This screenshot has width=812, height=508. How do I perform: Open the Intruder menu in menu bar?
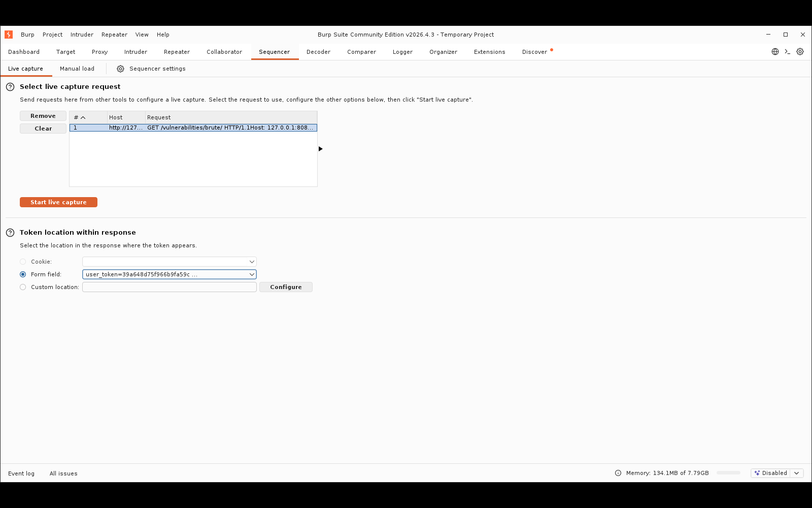click(82, 35)
